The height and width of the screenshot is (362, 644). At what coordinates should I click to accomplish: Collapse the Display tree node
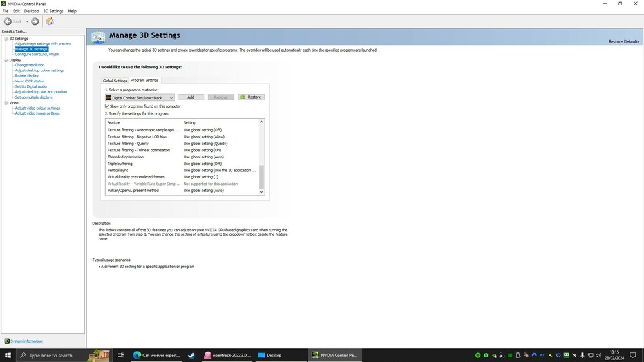coord(6,60)
